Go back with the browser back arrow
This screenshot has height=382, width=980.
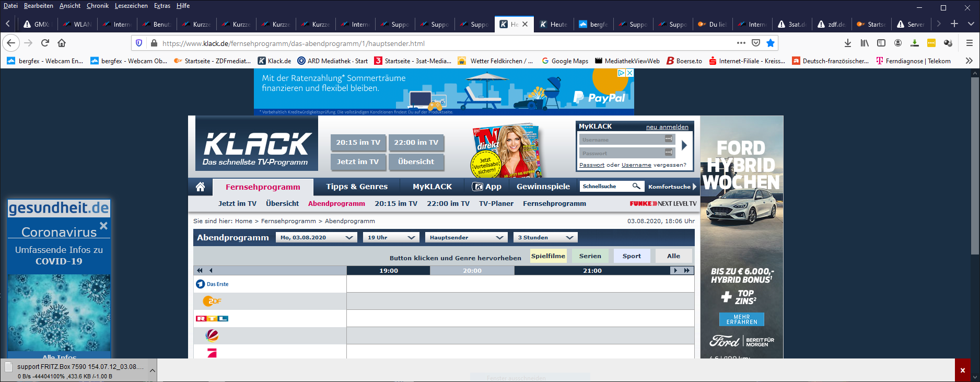pyautogui.click(x=11, y=43)
